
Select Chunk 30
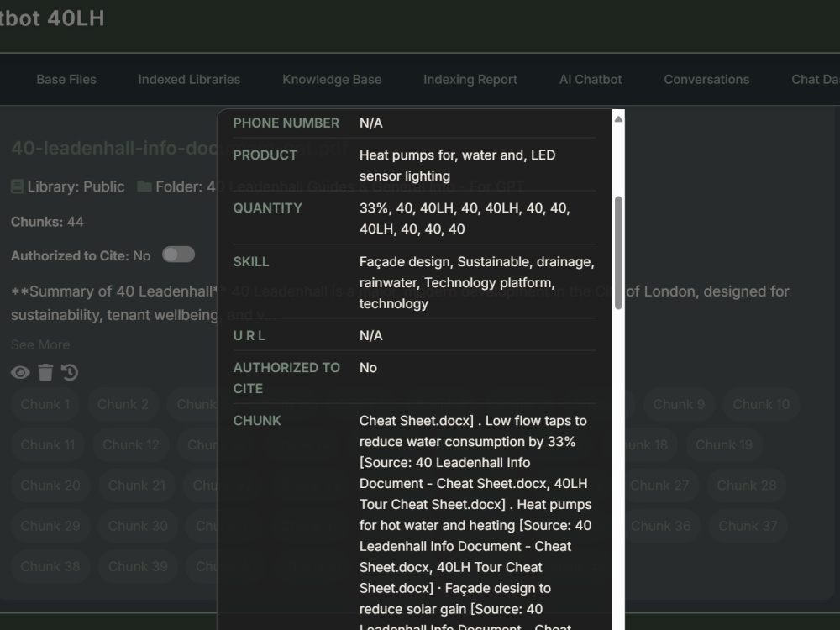tap(138, 526)
